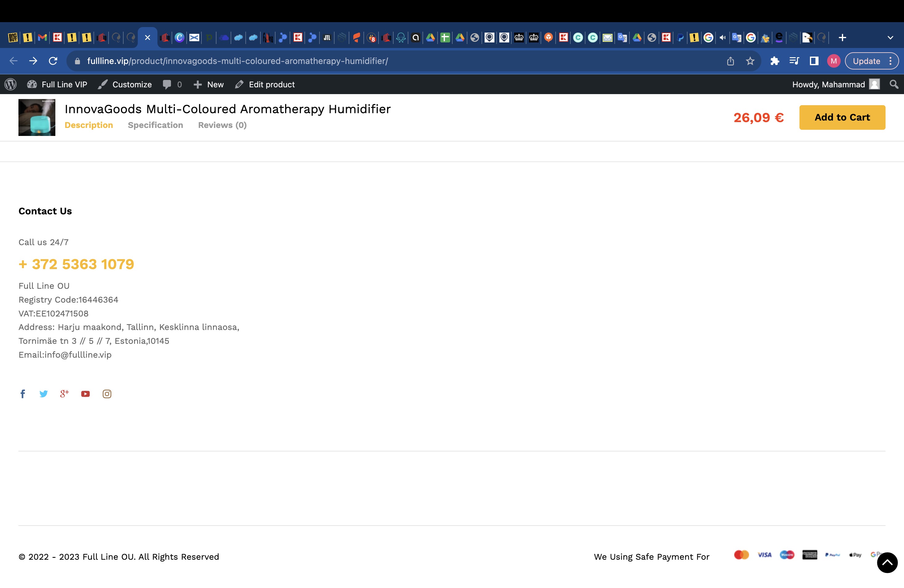Viewport: 904px width, 588px height.
Task: Click the Maestro payment icon
Action: [x=787, y=555]
